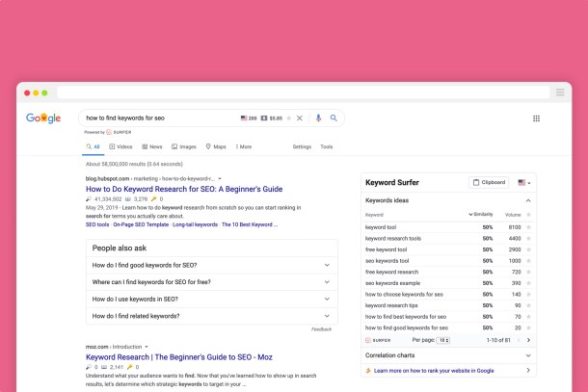Click the Surfer logo under the search box
Screen dimensions: 588x392
point(119,132)
